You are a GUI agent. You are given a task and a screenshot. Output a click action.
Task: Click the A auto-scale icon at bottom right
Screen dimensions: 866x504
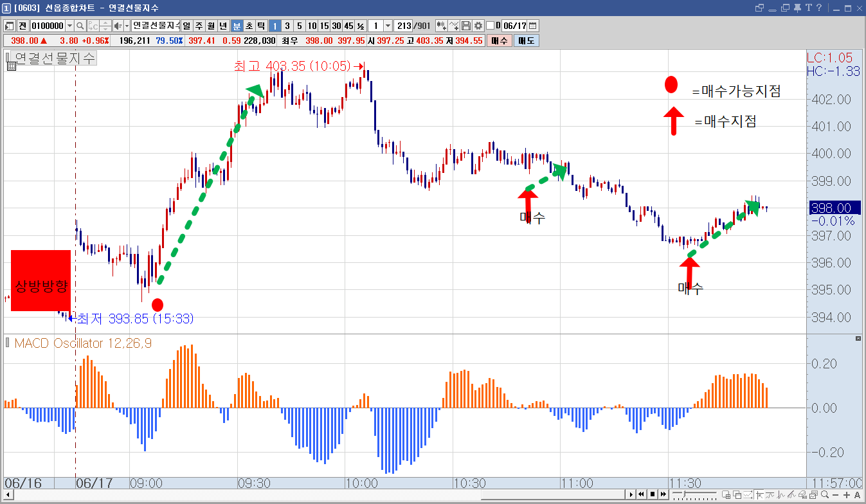(x=856, y=494)
